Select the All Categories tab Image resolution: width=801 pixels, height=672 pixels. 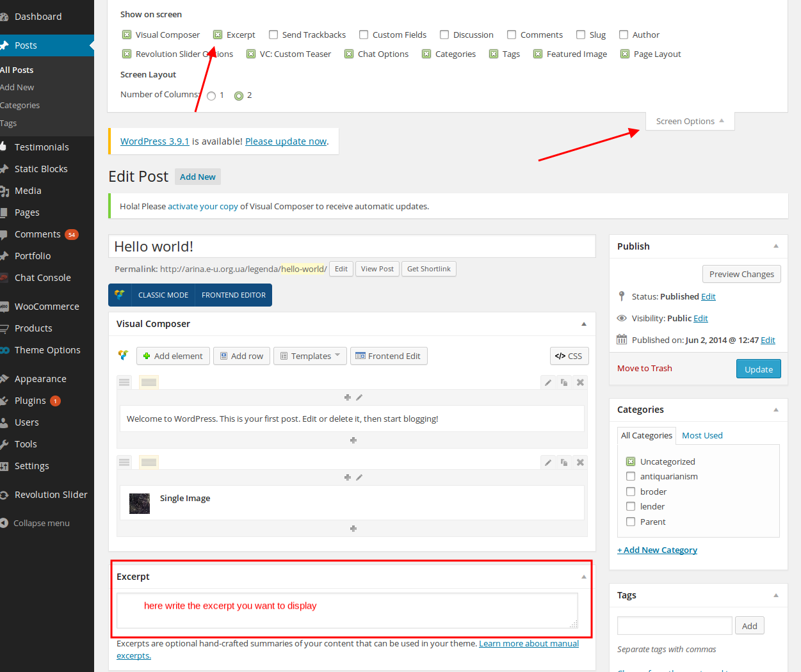647,435
